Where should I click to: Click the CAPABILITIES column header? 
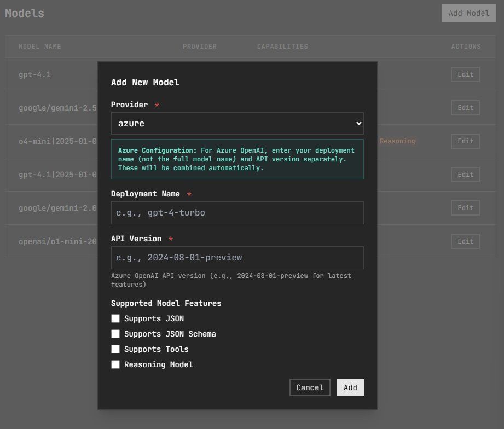pos(282,47)
